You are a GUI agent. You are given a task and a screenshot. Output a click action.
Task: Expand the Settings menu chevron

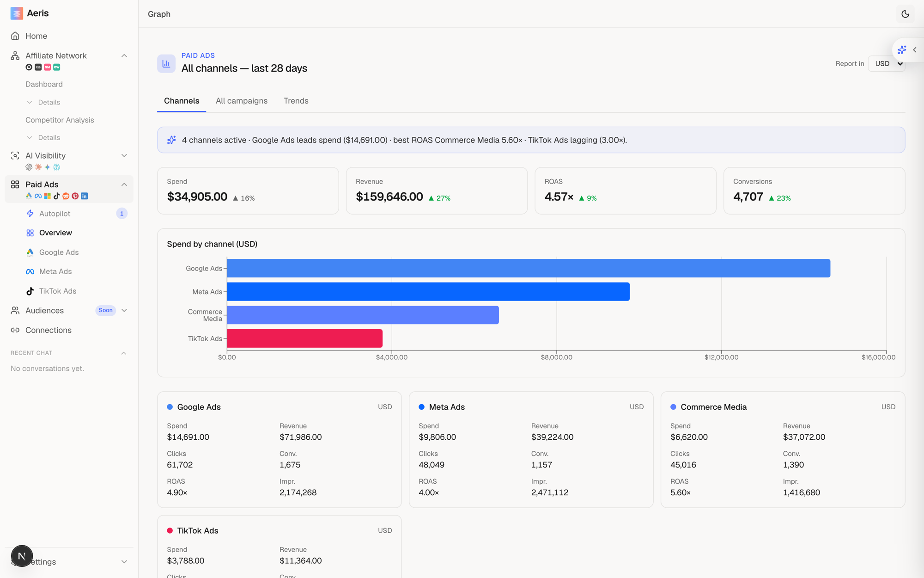coord(124,562)
